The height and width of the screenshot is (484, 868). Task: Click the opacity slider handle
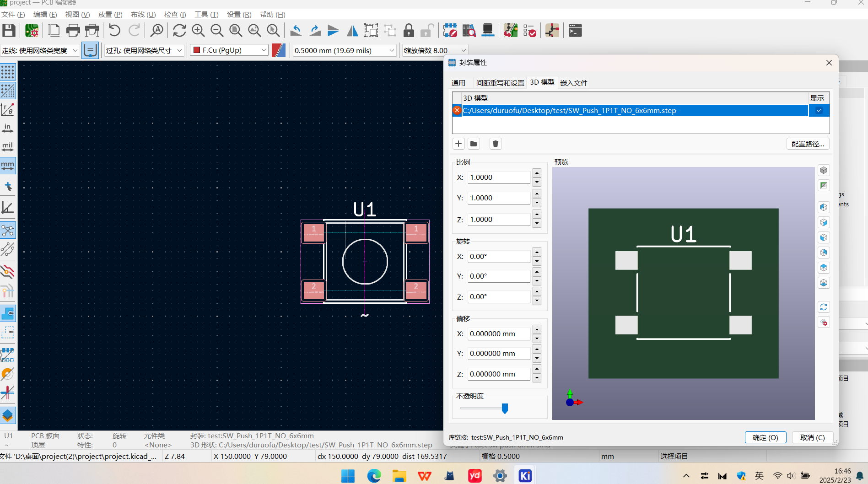(505, 408)
